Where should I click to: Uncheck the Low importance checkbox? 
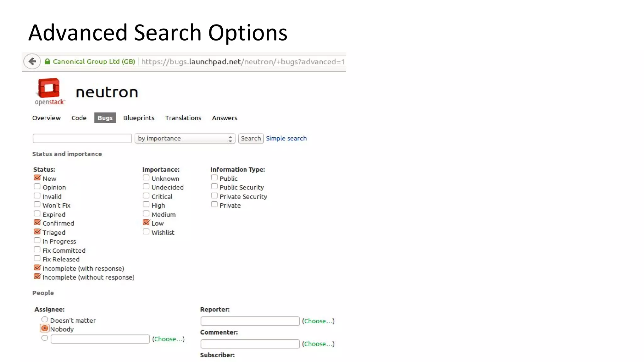[x=146, y=222]
